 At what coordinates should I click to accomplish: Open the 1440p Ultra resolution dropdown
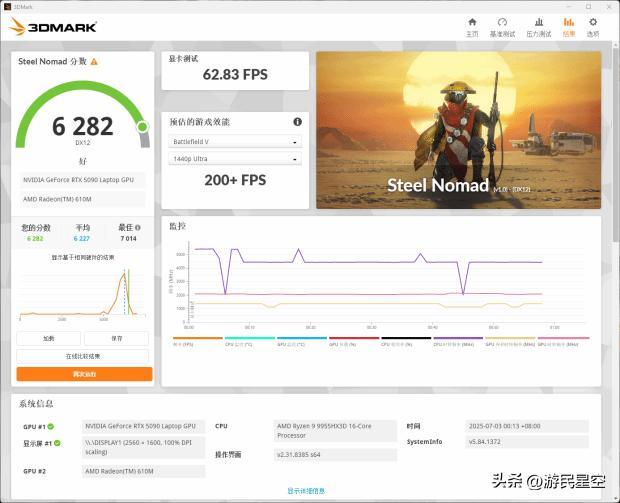(x=234, y=159)
